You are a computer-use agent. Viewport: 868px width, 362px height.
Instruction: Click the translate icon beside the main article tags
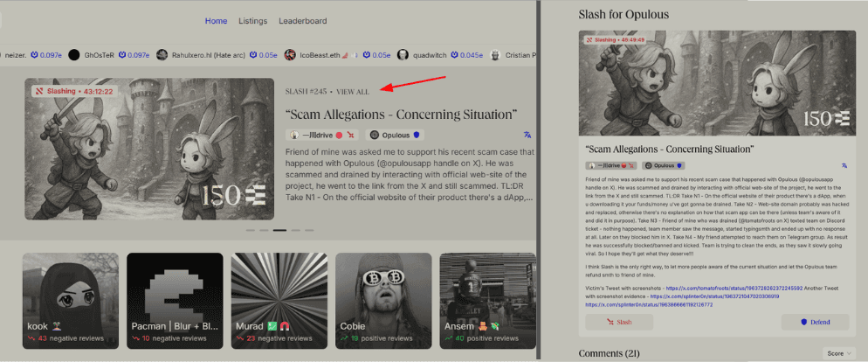[527, 136]
